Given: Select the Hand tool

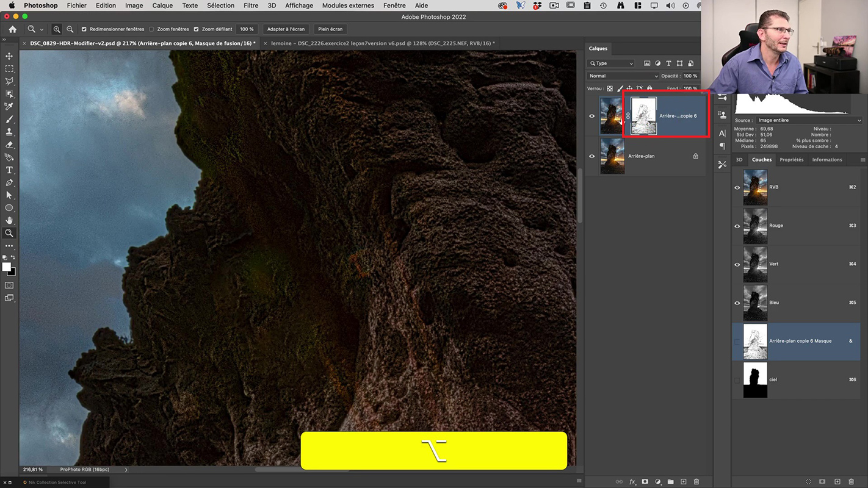Looking at the screenshot, I should pyautogui.click(x=9, y=220).
